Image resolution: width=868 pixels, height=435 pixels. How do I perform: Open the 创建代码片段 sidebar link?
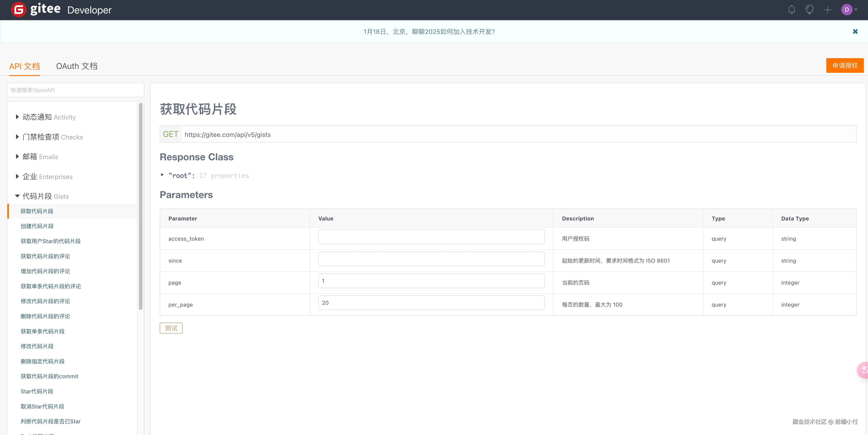coord(37,226)
